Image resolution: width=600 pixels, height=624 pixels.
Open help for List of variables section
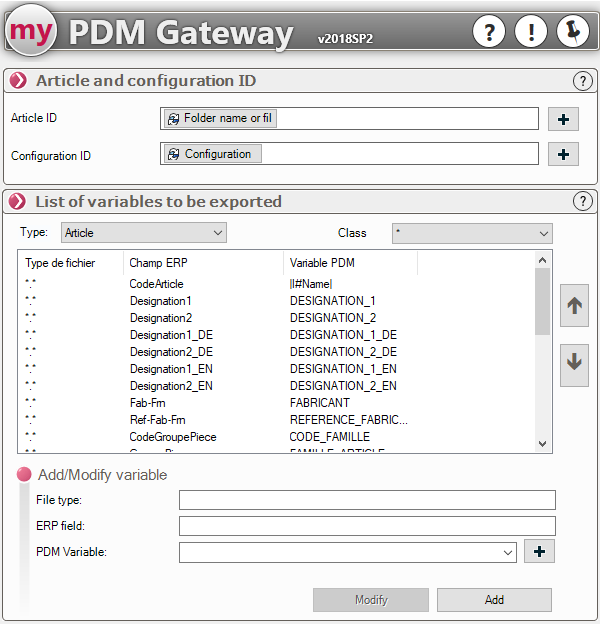[x=582, y=201]
